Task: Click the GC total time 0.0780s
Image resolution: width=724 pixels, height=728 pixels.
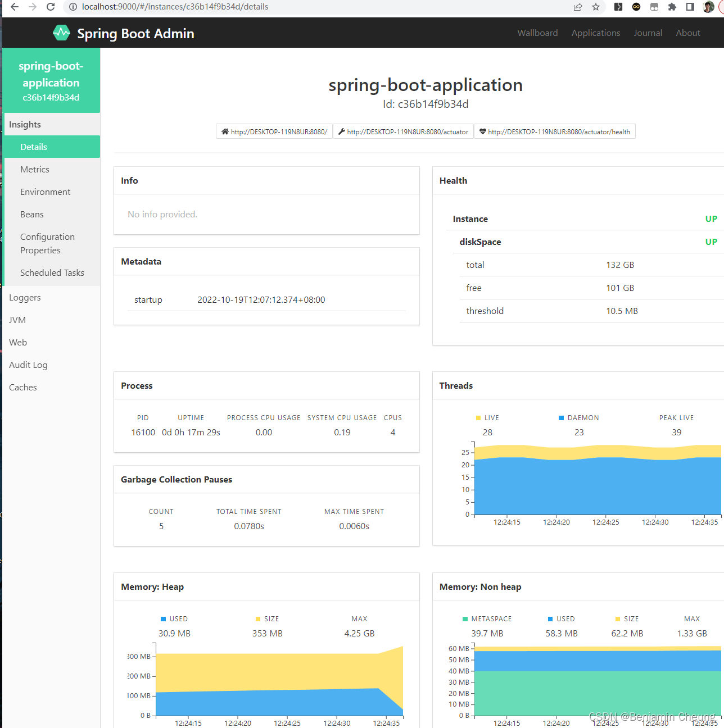Action: click(x=249, y=526)
